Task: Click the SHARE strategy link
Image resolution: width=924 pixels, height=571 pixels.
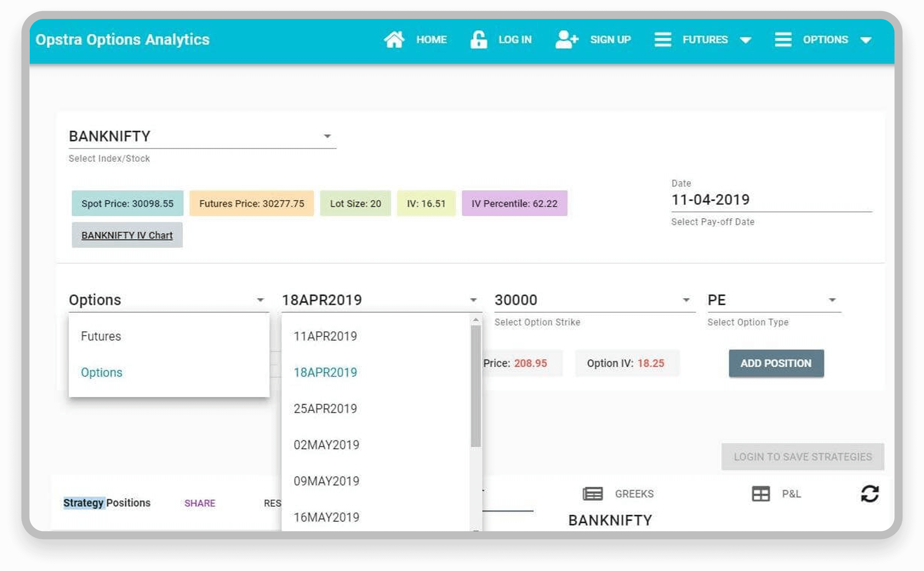Action: click(x=200, y=503)
